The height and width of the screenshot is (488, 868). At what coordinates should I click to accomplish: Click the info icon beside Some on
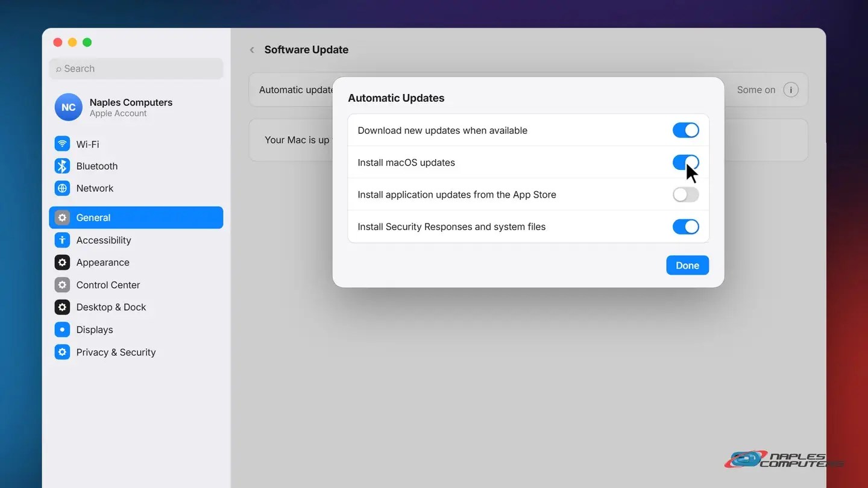[x=791, y=90]
